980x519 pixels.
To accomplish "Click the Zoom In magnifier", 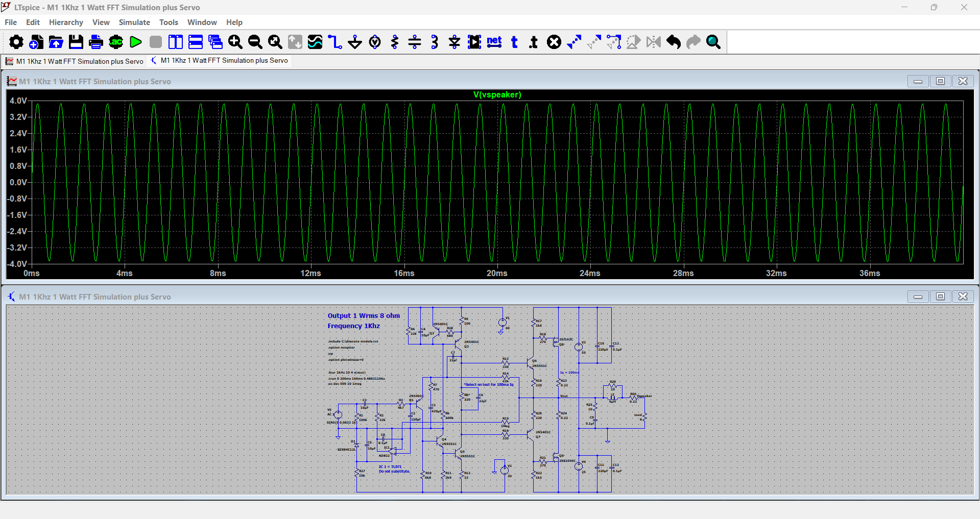I will coord(235,42).
